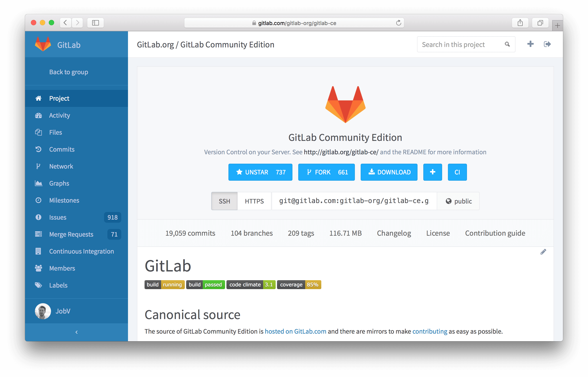The width and height of the screenshot is (588, 377).
Task: Click the 209 tags link
Action: point(301,233)
